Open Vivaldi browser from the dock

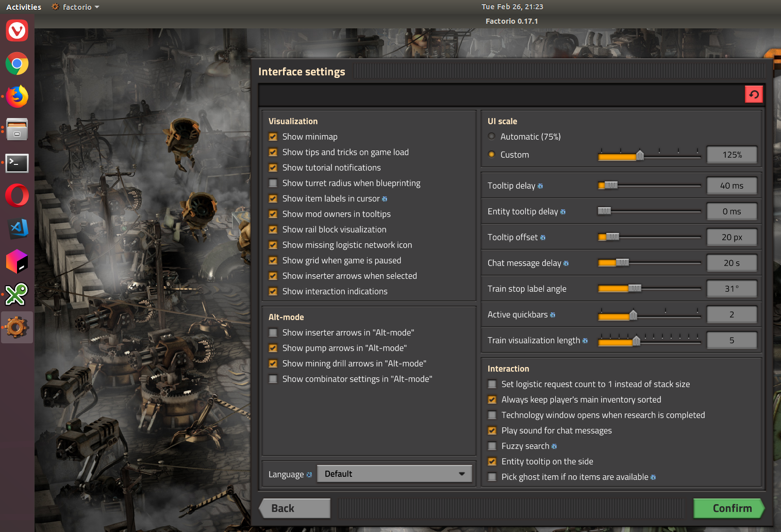(17, 31)
